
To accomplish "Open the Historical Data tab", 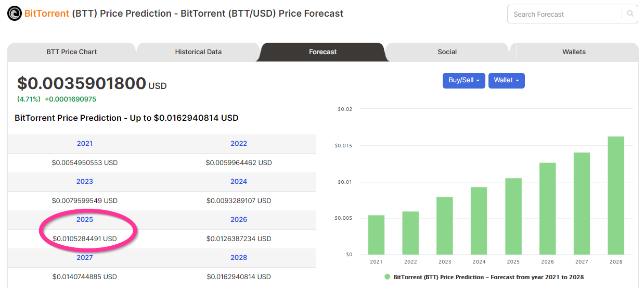I will (x=198, y=52).
